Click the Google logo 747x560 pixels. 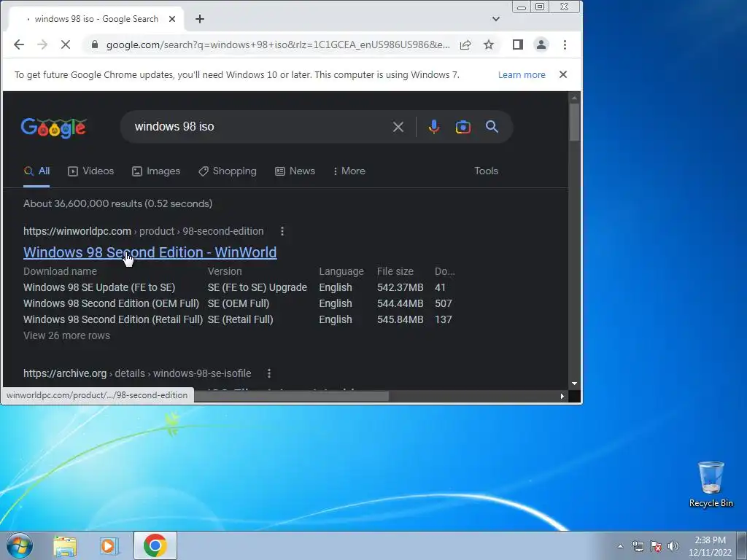pyautogui.click(x=54, y=128)
